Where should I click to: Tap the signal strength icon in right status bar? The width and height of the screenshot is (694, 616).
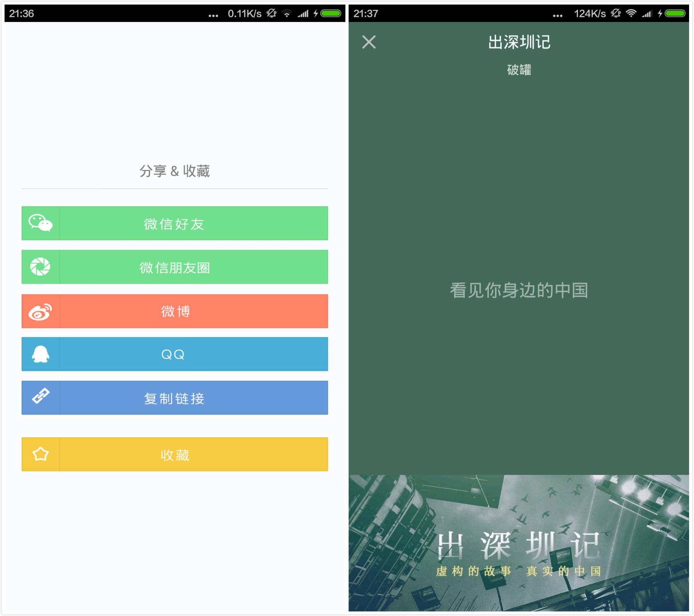click(647, 14)
